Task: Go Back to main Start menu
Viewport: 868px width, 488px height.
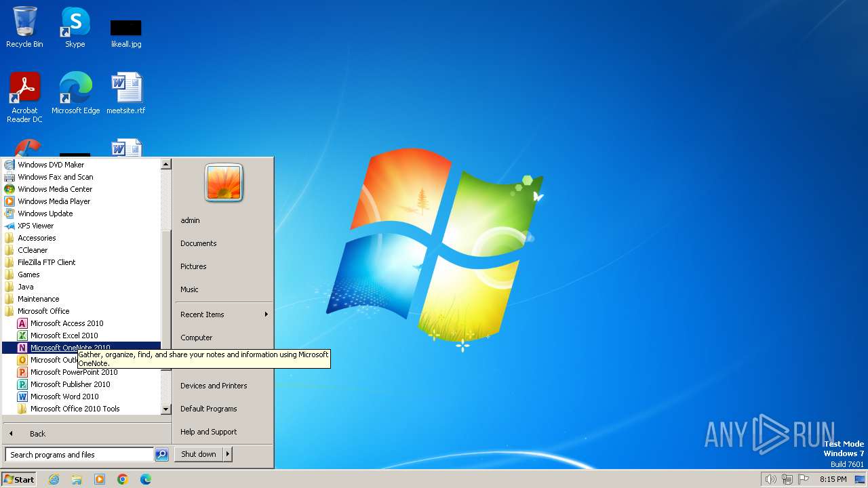Action: click(87, 434)
